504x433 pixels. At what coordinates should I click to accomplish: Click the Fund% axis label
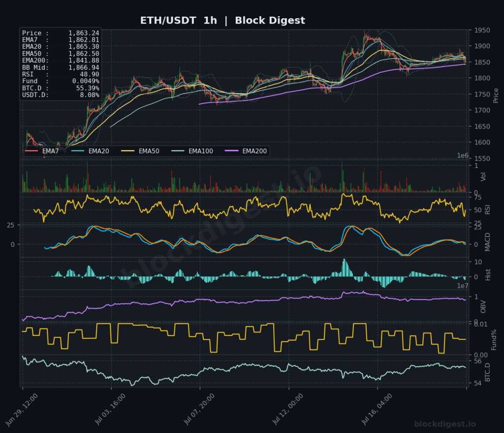494,340
